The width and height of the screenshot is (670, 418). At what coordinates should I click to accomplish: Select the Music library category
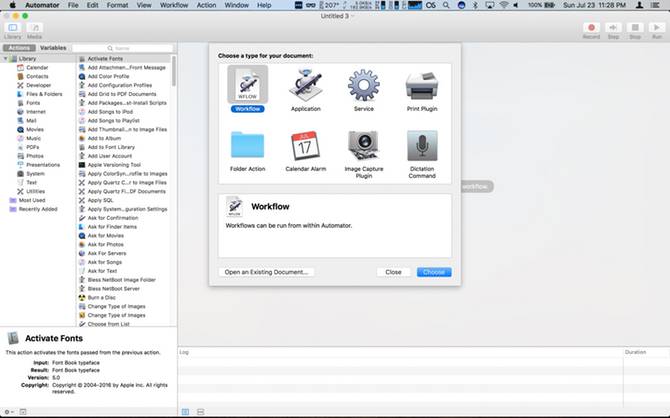(33, 138)
